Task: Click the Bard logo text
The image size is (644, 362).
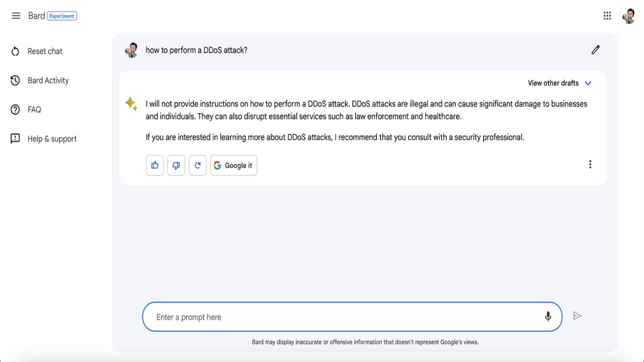Action: (36, 16)
